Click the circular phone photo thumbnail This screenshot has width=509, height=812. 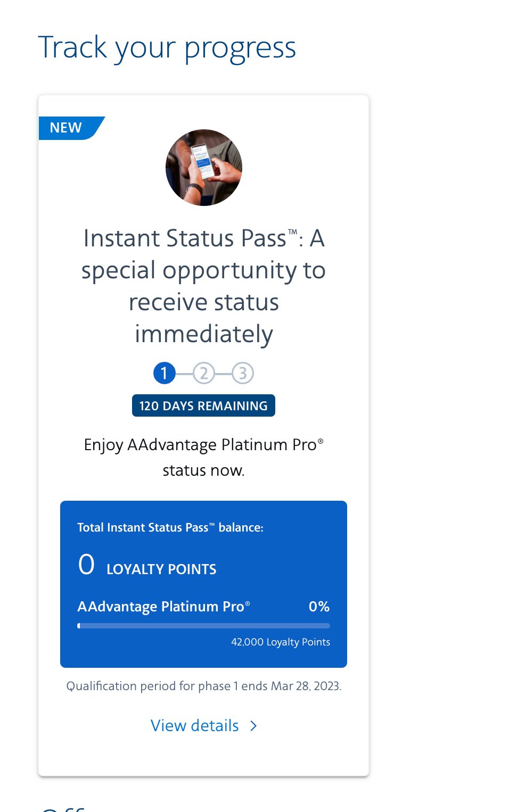tap(204, 168)
